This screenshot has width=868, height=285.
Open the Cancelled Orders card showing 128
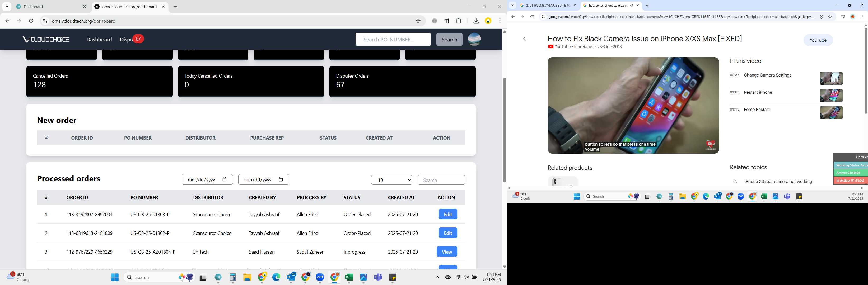[x=99, y=81]
